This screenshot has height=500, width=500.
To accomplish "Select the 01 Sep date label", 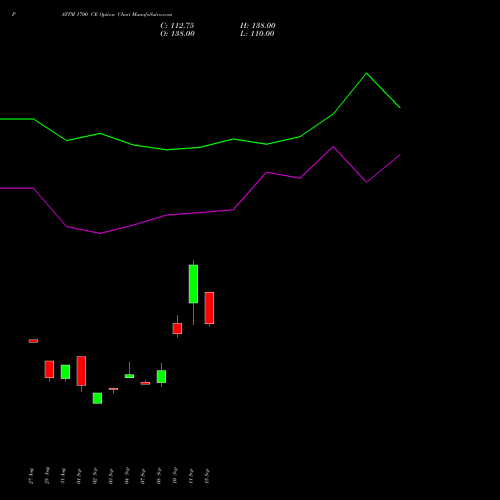I will pyautogui.click(x=79, y=476).
